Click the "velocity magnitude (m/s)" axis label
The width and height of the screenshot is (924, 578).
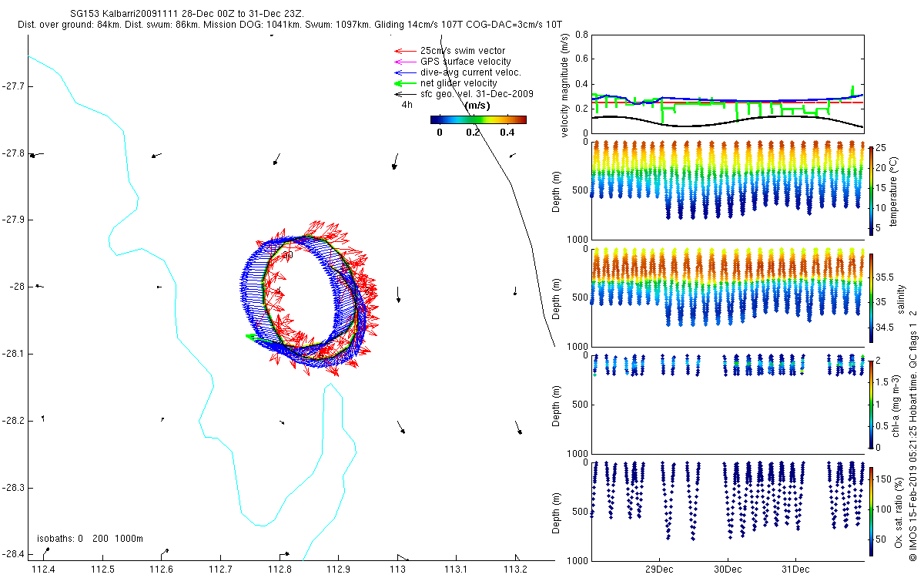point(565,86)
